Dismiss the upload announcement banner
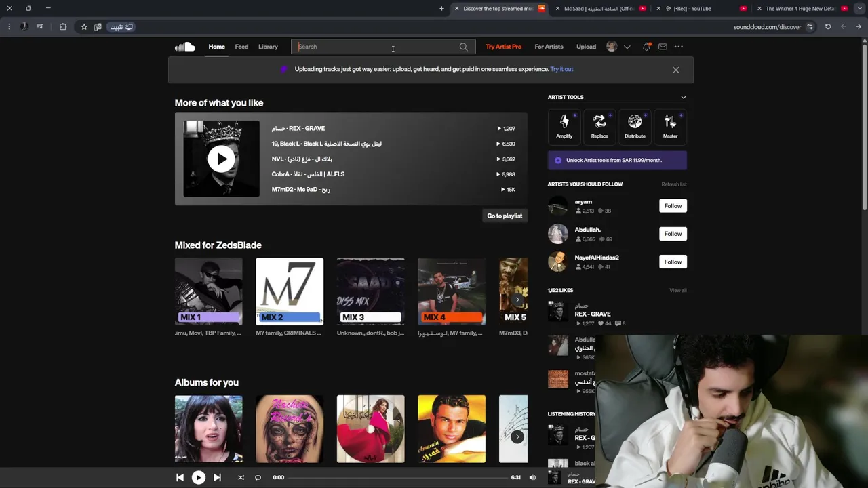The height and width of the screenshot is (488, 868). 675,70
